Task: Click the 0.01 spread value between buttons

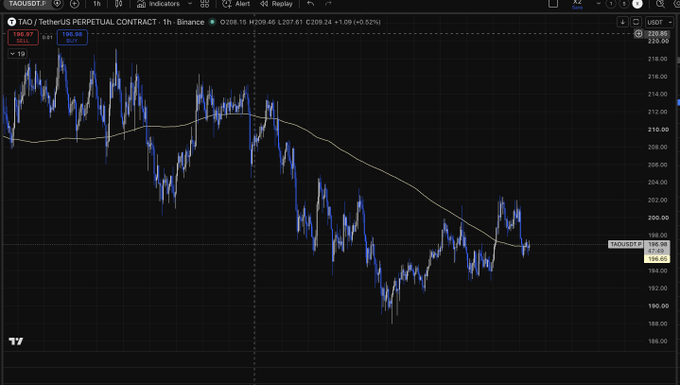Action: tap(47, 37)
